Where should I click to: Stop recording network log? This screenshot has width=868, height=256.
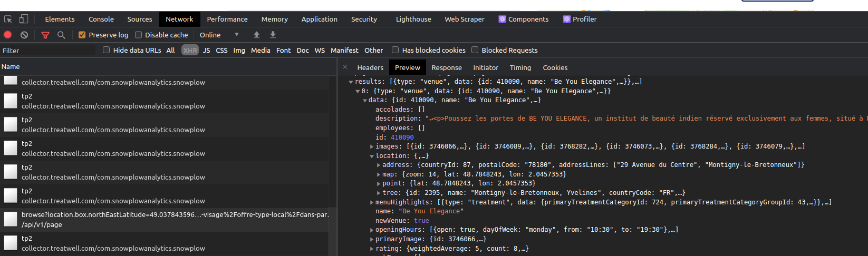click(8, 35)
